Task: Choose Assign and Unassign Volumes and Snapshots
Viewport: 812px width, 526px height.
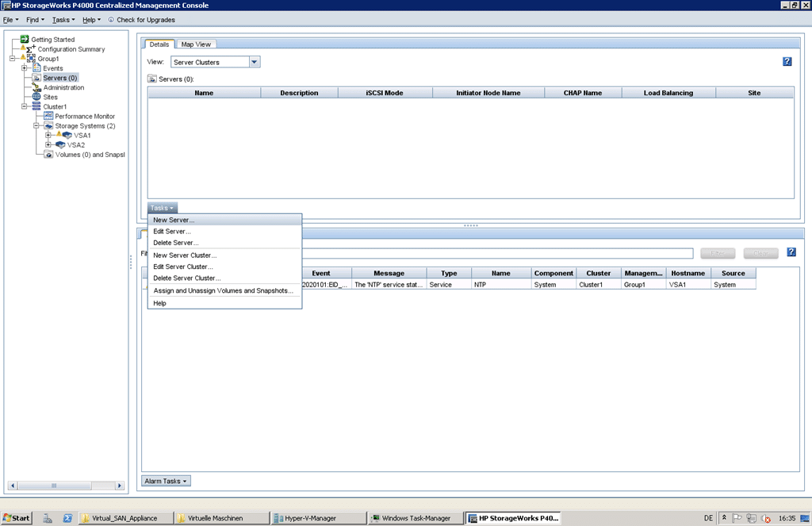Action: [224, 290]
